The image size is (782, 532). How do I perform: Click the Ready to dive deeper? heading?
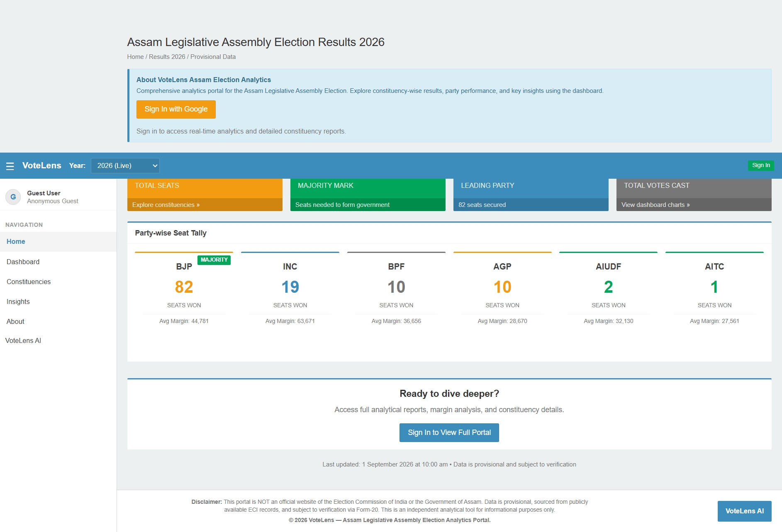pyautogui.click(x=449, y=394)
